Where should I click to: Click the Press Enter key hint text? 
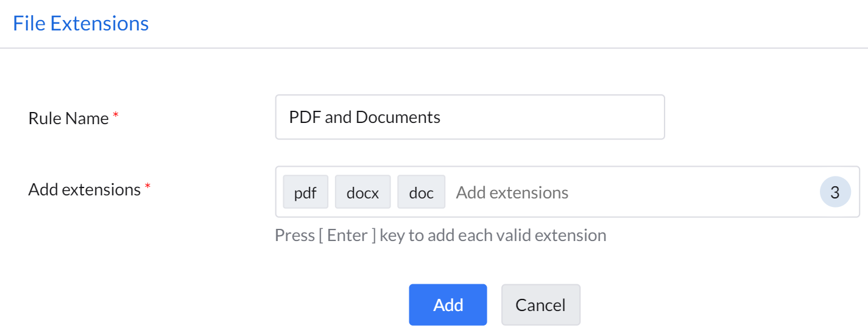tap(440, 235)
